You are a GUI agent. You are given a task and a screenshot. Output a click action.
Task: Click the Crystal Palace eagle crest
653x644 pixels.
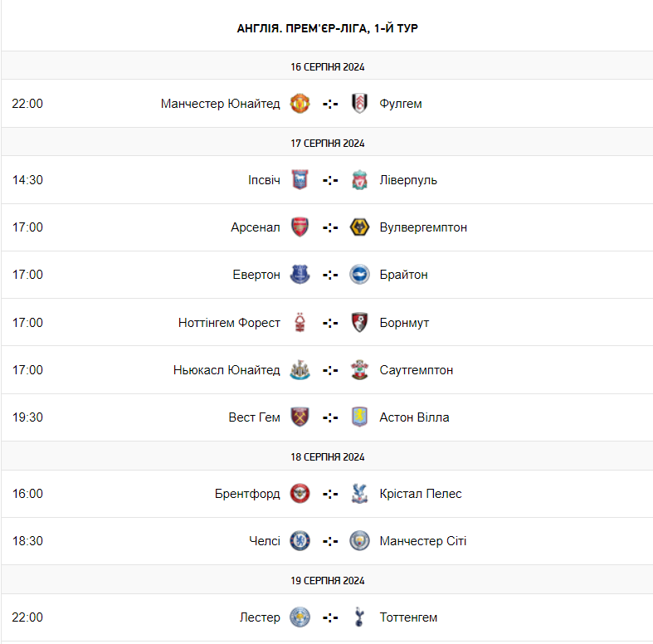pyautogui.click(x=359, y=494)
